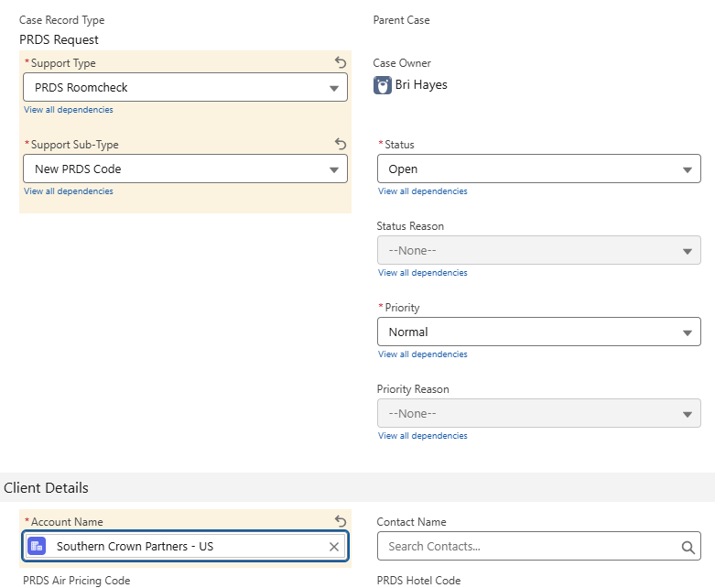View all dependencies under Status
This screenshot has width=715, height=588.
coord(423,191)
